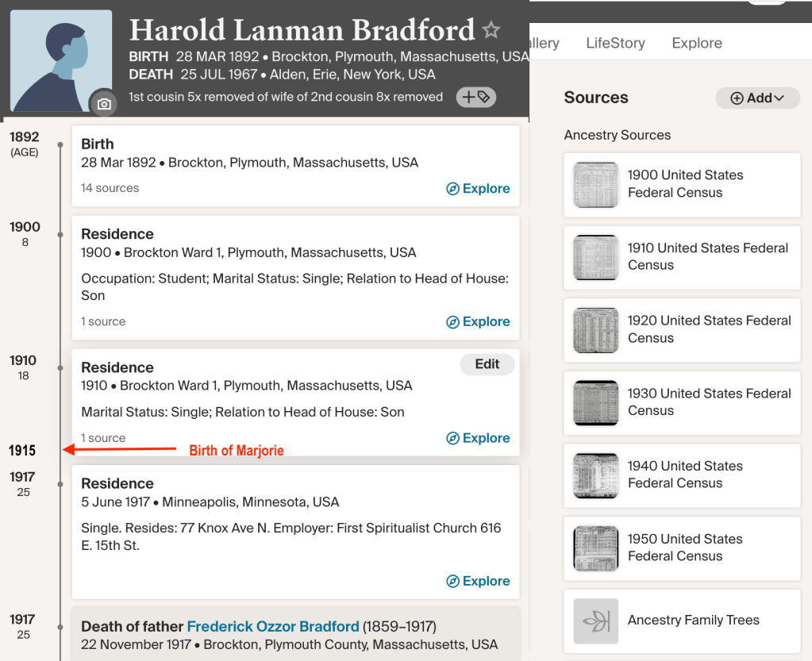The height and width of the screenshot is (661, 812).
Task: Click the 1900 timeline marker dot
Action: coord(60,235)
